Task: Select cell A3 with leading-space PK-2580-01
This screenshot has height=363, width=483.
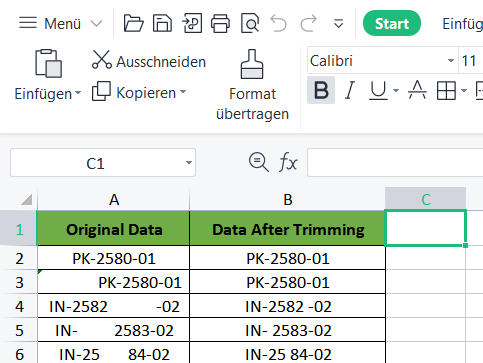Action: tap(113, 282)
